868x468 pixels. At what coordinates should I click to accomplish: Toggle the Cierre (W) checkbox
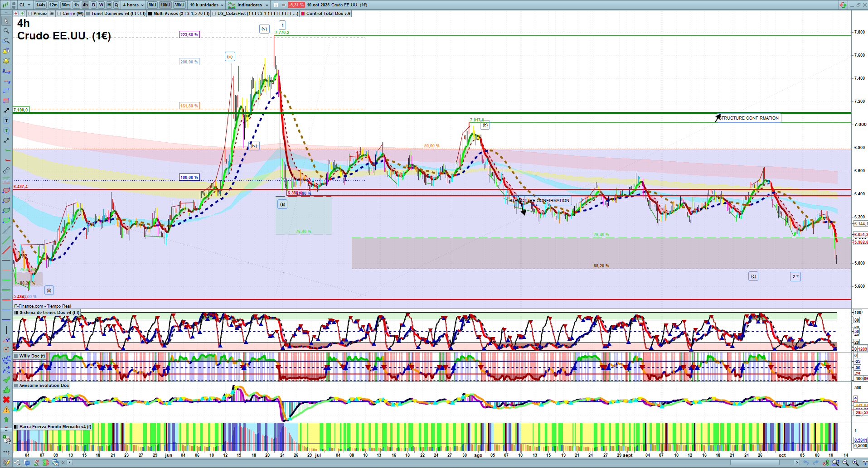[59, 14]
